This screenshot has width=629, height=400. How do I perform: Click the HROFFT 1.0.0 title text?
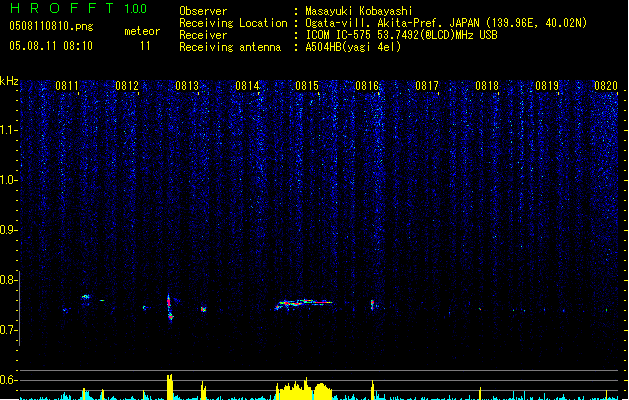click(x=78, y=8)
